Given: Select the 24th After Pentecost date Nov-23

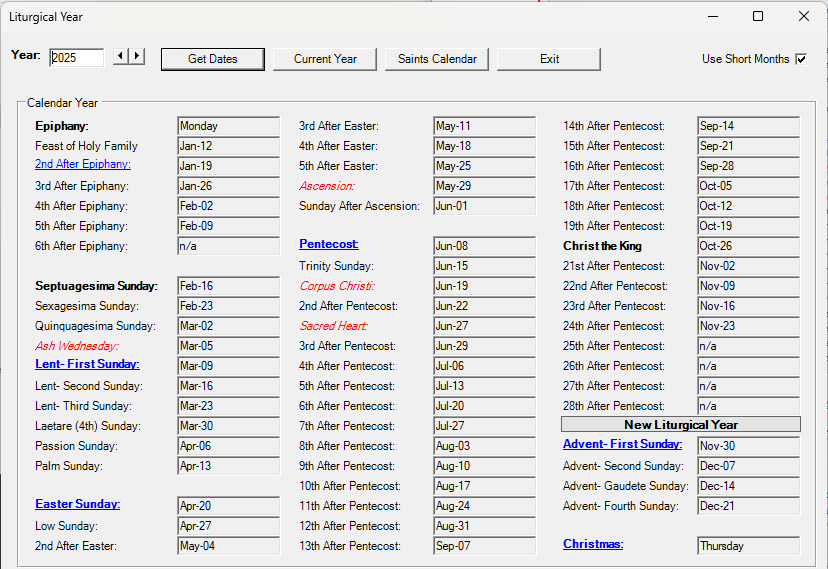Looking at the screenshot, I should [748, 326].
